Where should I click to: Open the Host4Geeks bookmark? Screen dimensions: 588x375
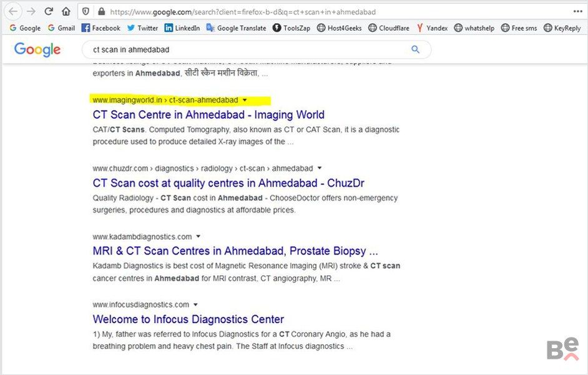coord(340,27)
